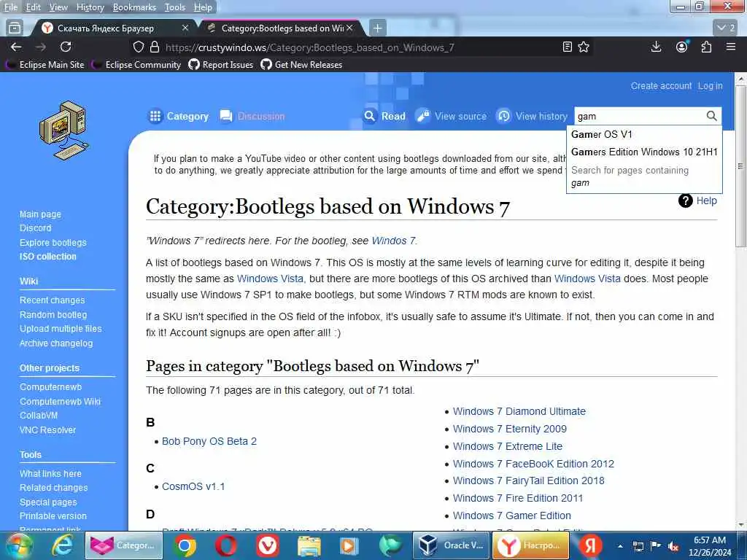Click the Create account link

tap(661, 86)
